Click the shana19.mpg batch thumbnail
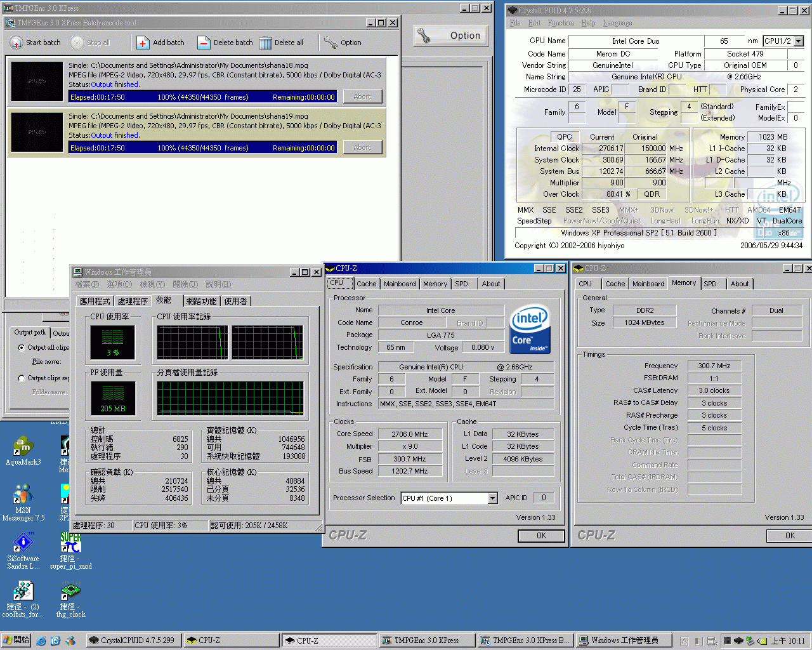The width and height of the screenshot is (812, 650). (37, 133)
